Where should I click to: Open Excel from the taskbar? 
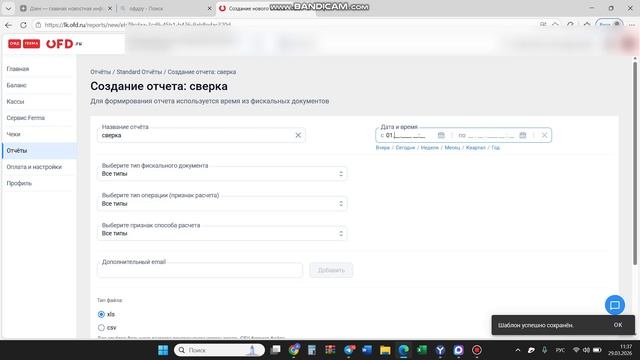[422, 350]
